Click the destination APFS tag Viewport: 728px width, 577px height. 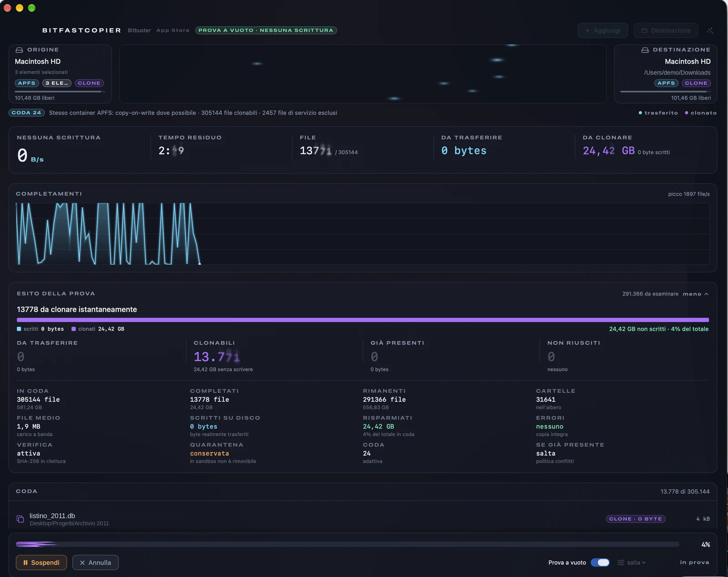point(666,83)
